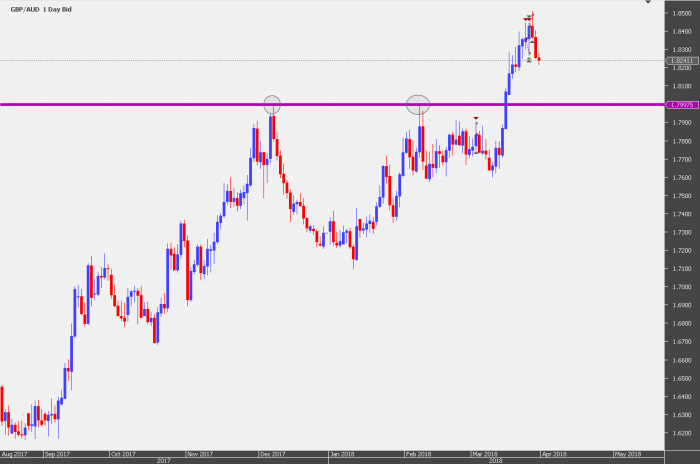The image size is (700, 464).
Task: Click the Nov 2017 date axis label
Action: [200, 454]
